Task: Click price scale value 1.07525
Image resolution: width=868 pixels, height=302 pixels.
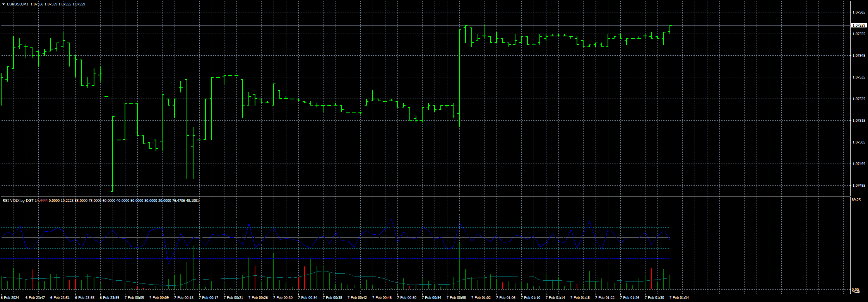Action: pos(859,99)
